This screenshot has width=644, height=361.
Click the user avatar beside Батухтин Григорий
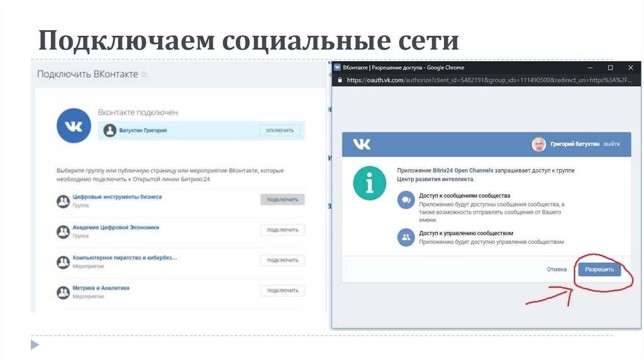pos(109,131)
